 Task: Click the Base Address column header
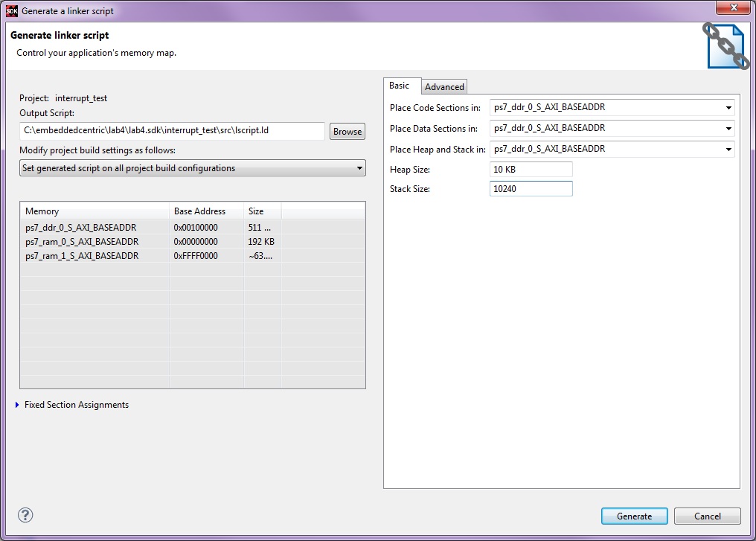[x=199, y=211]
